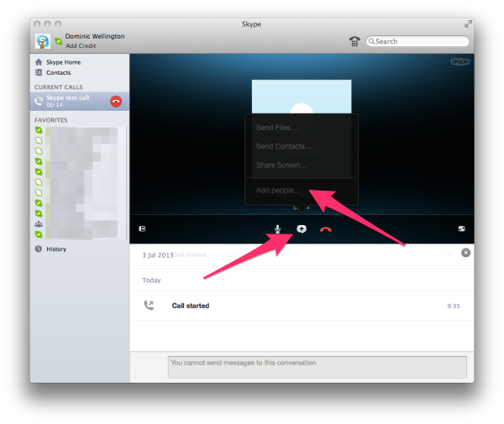Image resolution: width=504 pixels, height=424 pixels.
Task: Close the chat panel with X button
Action: point(466,253)
